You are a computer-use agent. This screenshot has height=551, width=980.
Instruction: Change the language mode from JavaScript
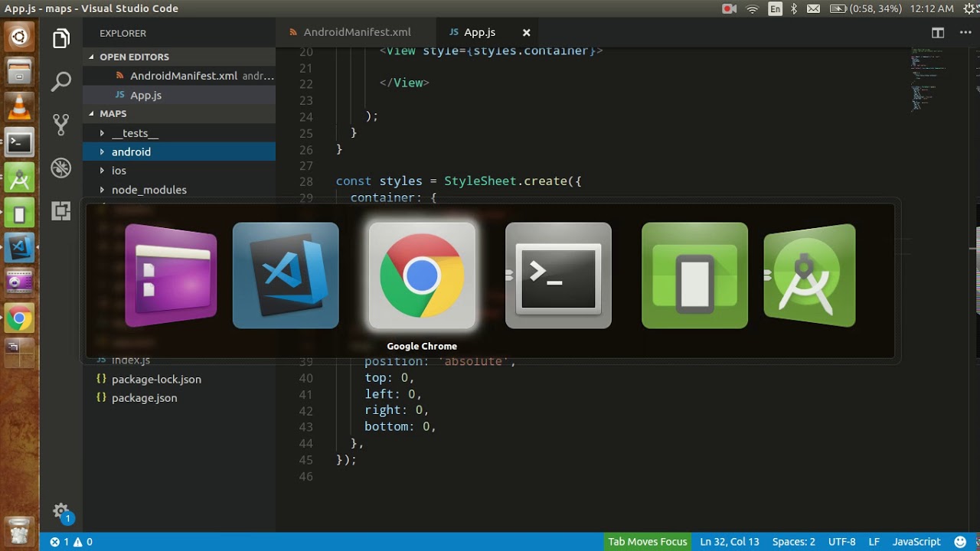(x=916, y=542)
